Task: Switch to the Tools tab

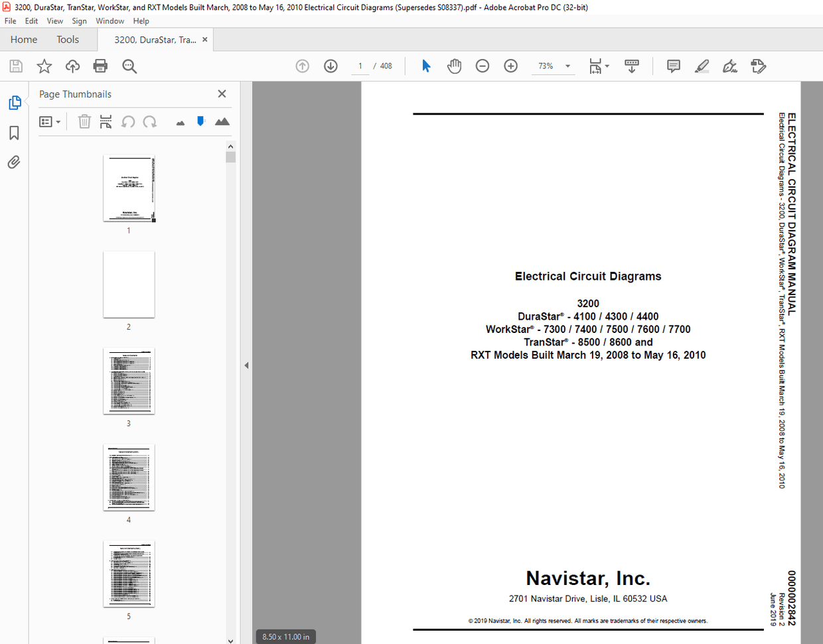Action: click(x=67, y=39)
